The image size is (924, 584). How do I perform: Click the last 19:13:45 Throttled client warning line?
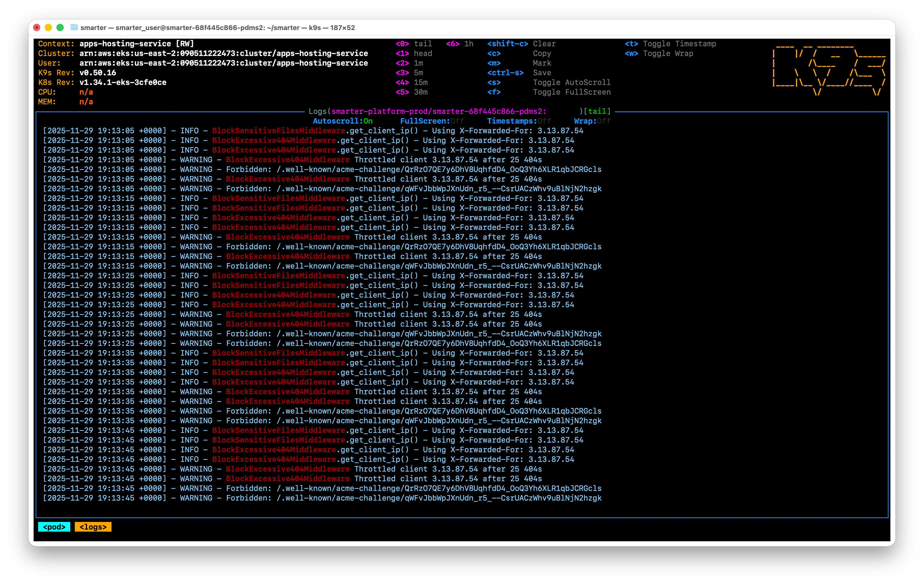(292, 479)
